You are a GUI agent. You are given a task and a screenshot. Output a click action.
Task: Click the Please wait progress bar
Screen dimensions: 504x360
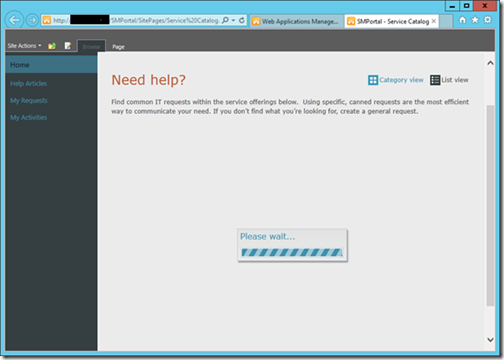(292, 252)
